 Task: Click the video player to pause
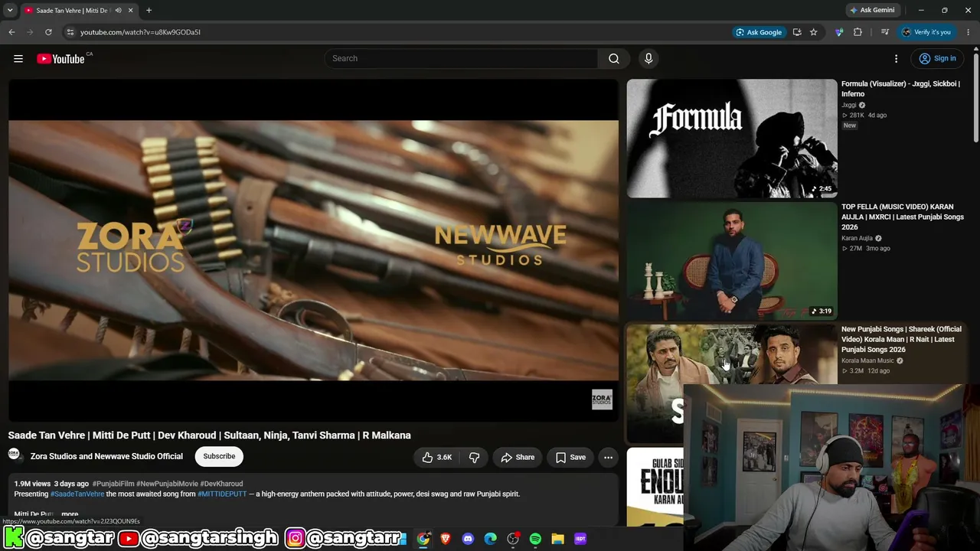point(313,250)
